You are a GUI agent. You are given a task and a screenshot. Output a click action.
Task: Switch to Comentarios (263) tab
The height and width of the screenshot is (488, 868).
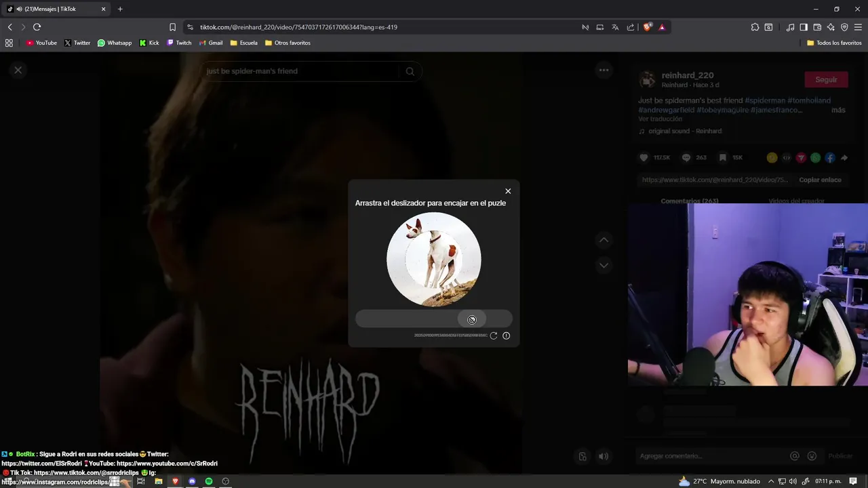(690, 201)
